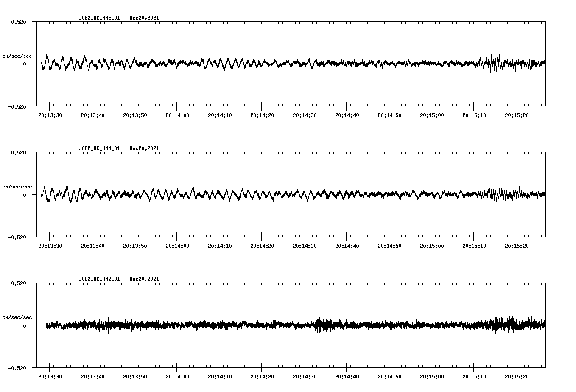The image size is (576, 392).
Task: Click the 20:14:30 time label under HNE plot
Action: 305,115
